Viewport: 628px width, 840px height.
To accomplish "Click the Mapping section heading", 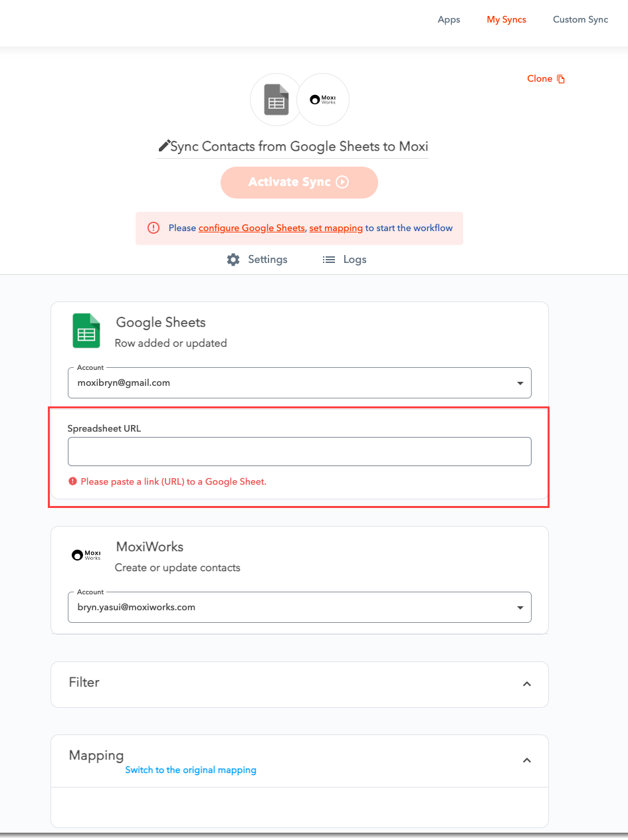I will click(x=96, y=756).
